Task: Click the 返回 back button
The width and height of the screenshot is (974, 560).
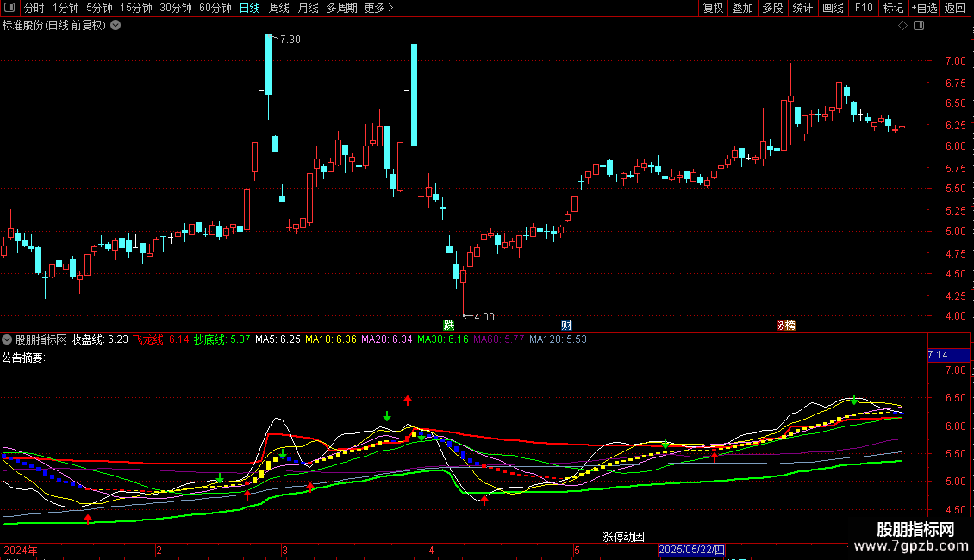Action: 955,8
